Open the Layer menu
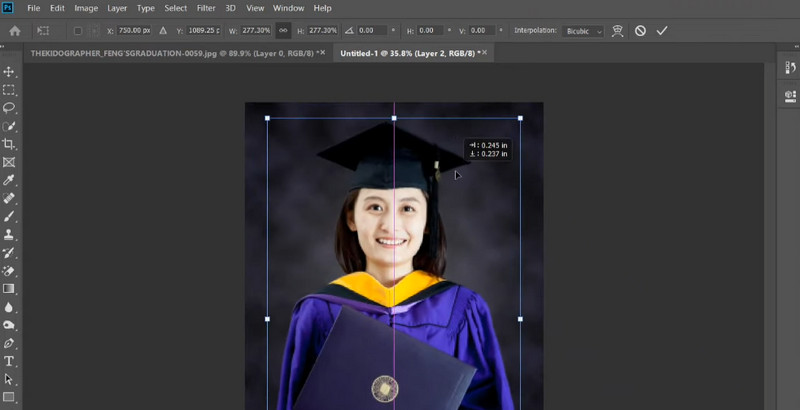 click(x=117, y=8)
